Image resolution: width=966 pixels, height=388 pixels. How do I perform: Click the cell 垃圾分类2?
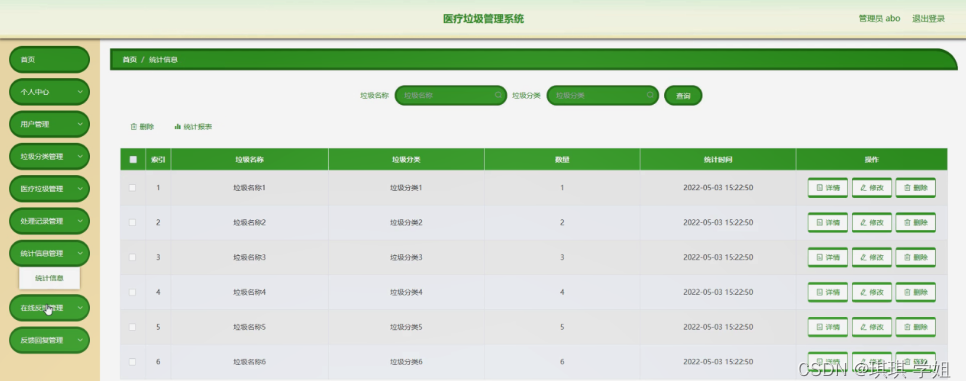click(406, 222)
